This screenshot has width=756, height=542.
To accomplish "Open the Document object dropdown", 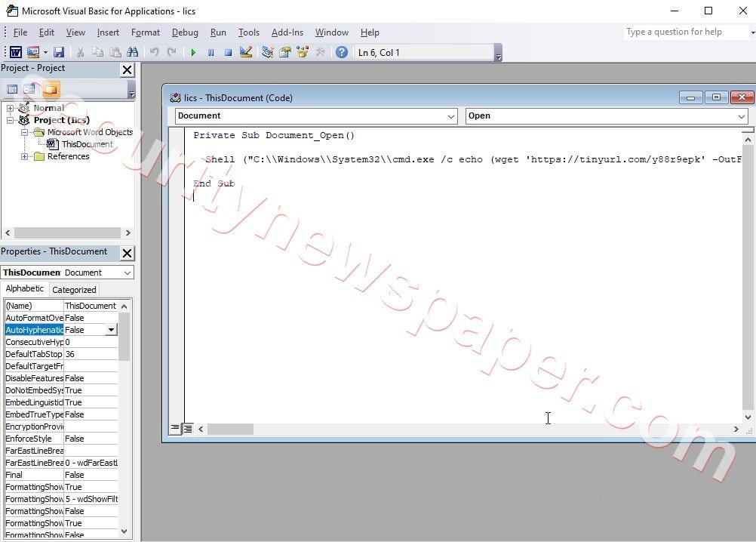I will (x=450, y=116).
